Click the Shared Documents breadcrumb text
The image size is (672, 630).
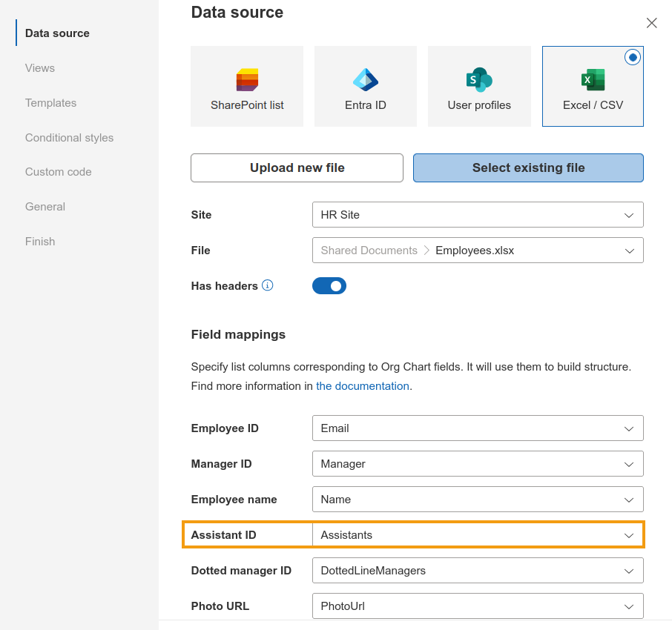[x=369, y=250]
